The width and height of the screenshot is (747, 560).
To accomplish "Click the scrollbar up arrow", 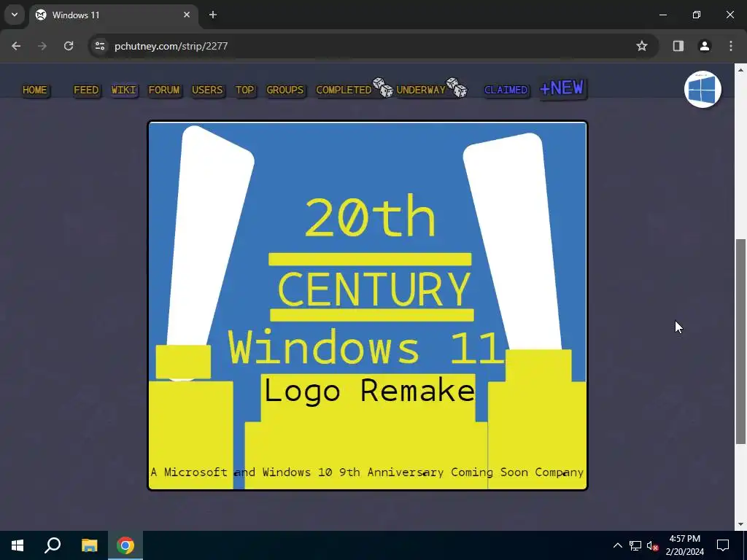I will click(x=740, y=69).
